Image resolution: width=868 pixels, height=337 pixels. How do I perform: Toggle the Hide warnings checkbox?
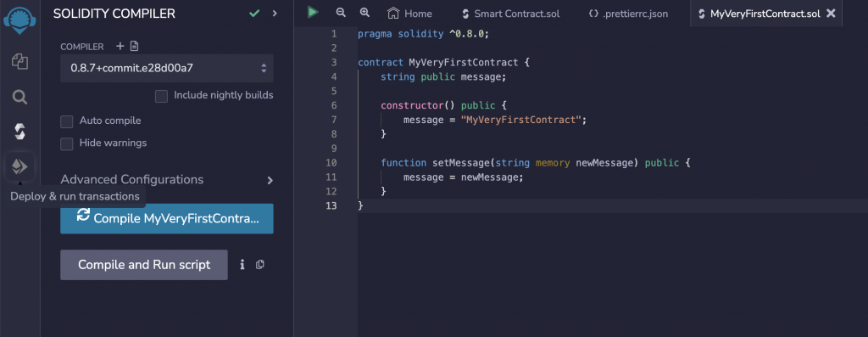(x=66, y=143)
